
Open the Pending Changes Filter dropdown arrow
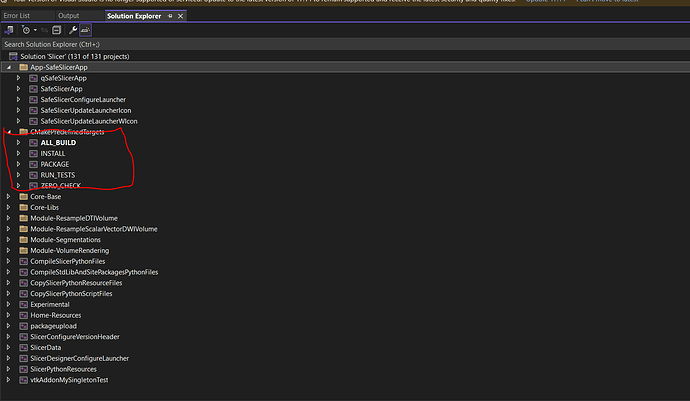pyautogui.click(x=35, y=30)
